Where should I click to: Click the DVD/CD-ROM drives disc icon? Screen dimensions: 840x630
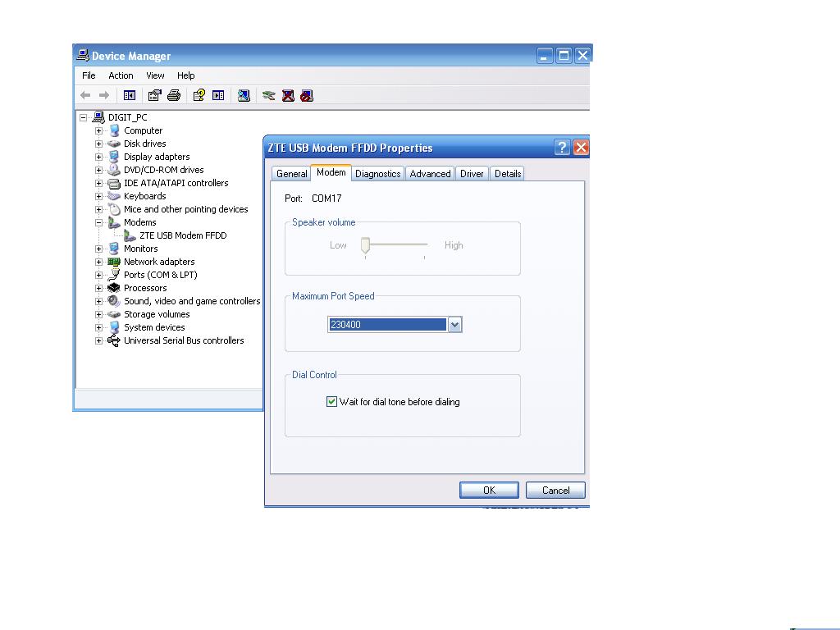click(x=113, y=170)
